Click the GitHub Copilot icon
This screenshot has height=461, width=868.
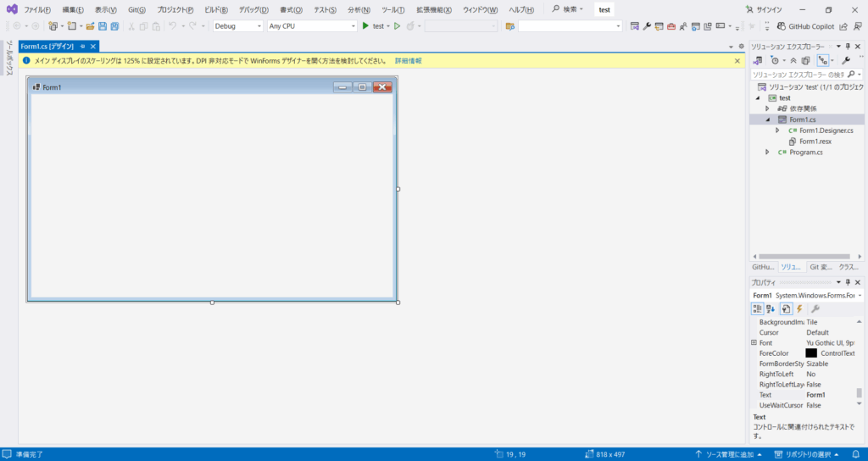point(781,26)
